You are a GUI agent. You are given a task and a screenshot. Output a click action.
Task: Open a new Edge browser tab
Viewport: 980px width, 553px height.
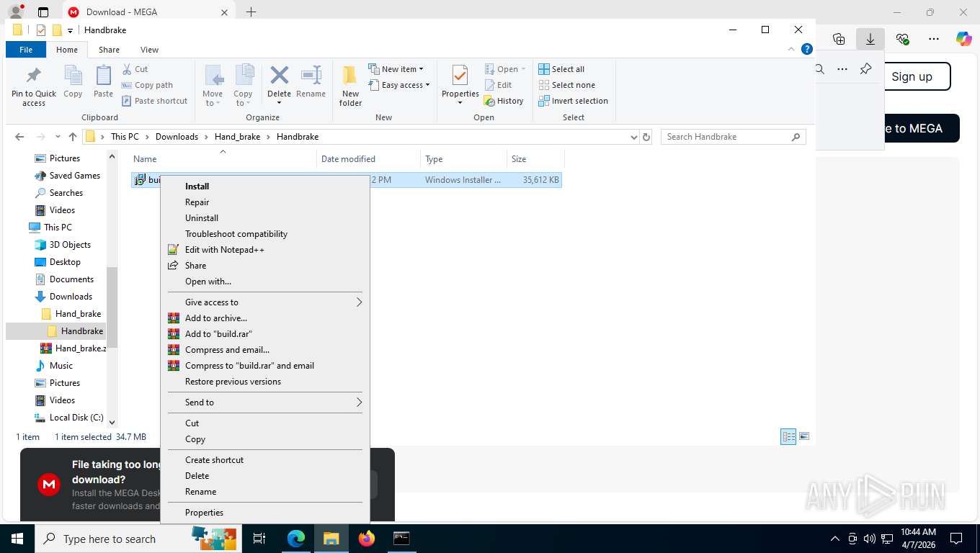coord(251,12)
